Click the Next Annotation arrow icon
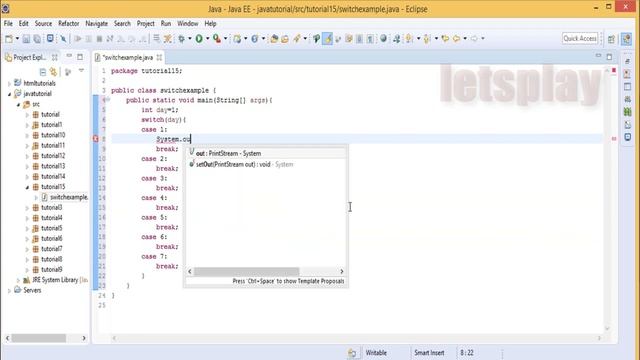The image size is (640, 360). (409, 39)
